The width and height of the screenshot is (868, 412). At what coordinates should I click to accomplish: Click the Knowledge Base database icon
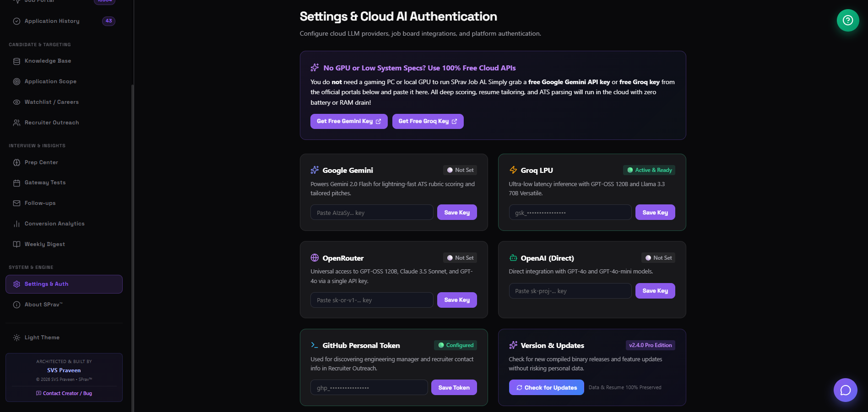[16, 61]
